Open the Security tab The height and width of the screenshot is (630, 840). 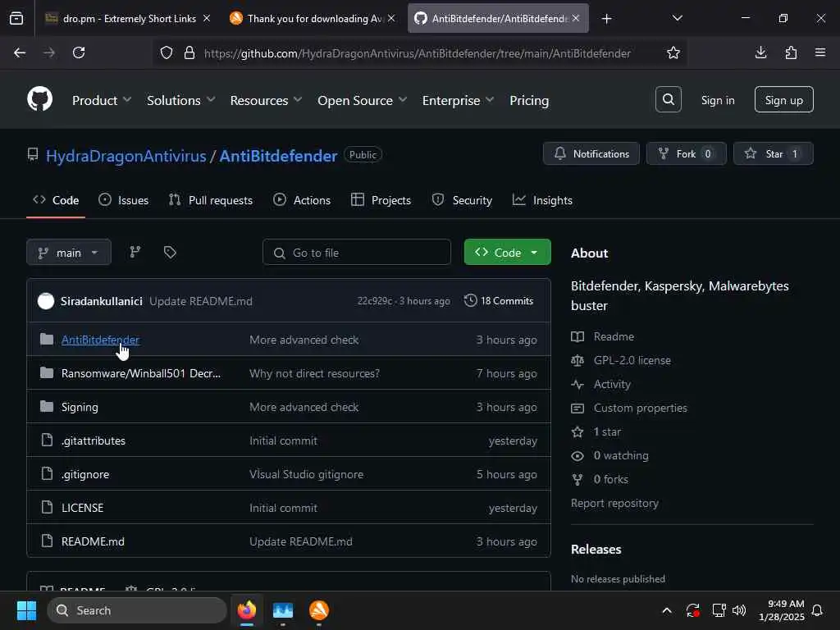tap(462, 200)
